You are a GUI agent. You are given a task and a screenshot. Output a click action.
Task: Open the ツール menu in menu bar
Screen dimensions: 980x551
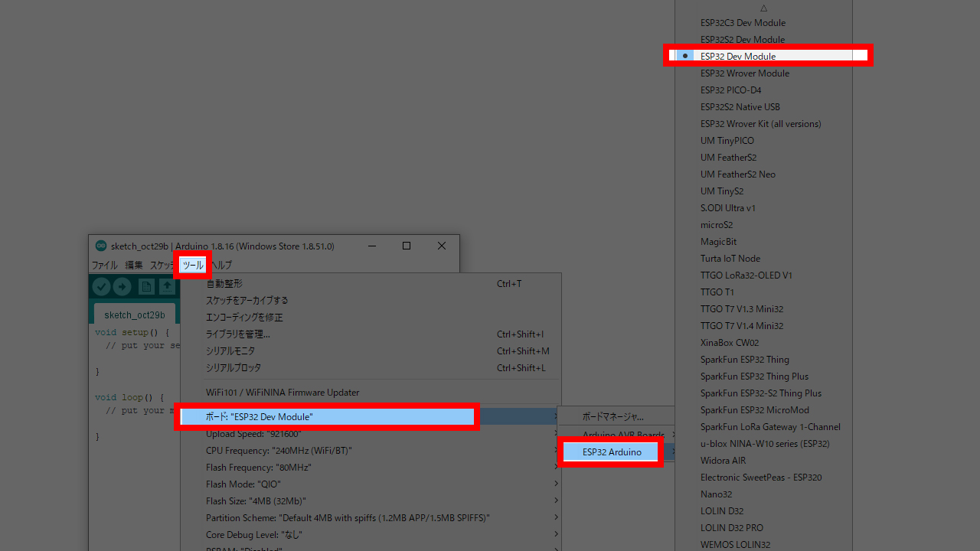tap(192, 266)
